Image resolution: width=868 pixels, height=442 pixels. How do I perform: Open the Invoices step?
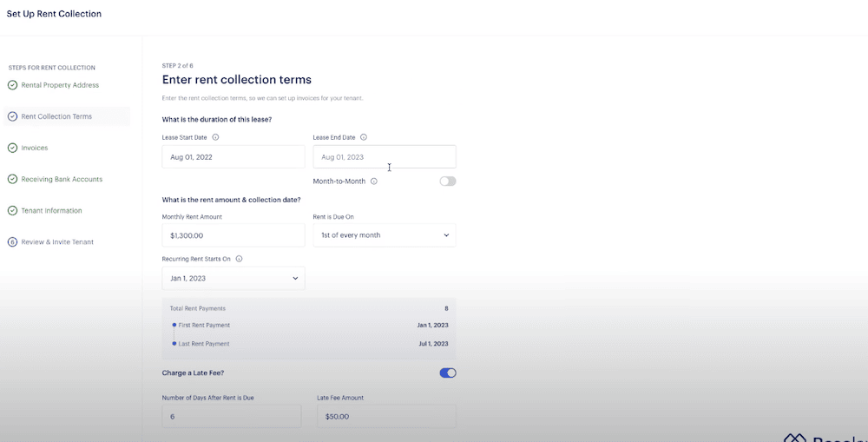(35, 148)
